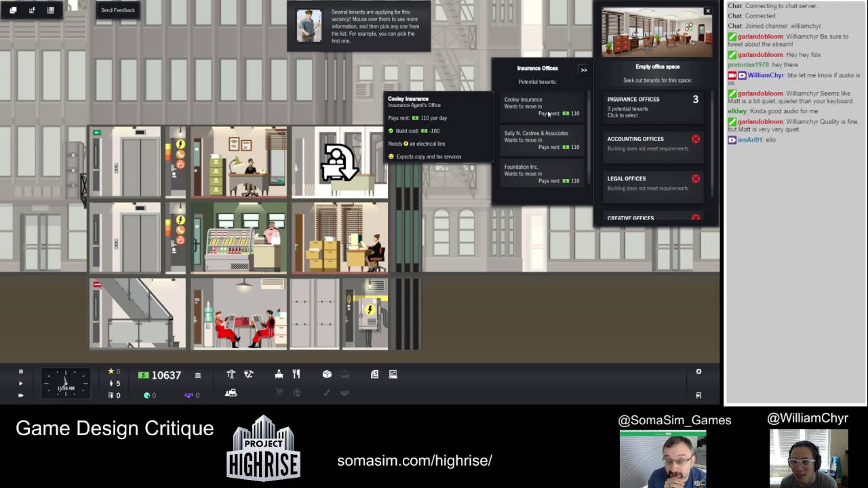Image resolution: width=868 pixels, height=488 pixels.
Task: Pause the game simulation
Action: 20,371
